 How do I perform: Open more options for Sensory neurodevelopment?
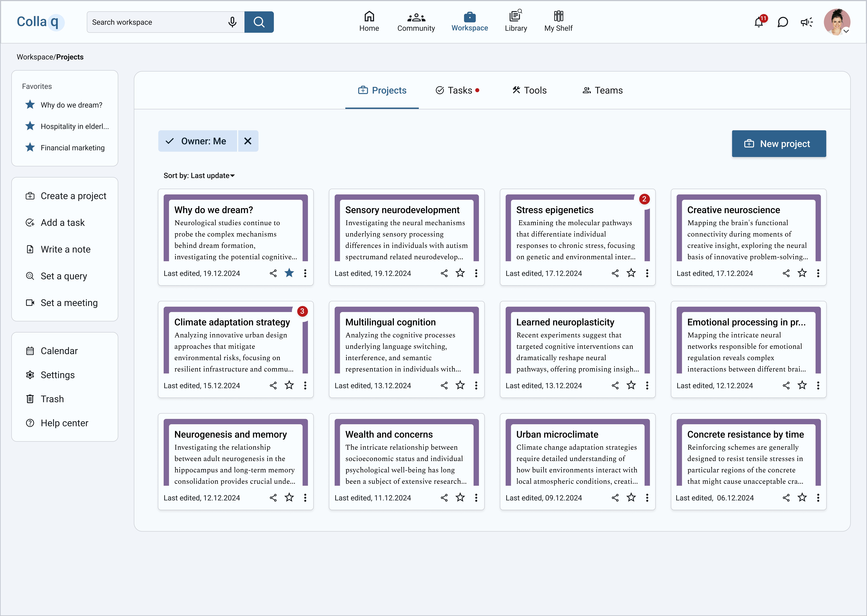coord(476,273)
